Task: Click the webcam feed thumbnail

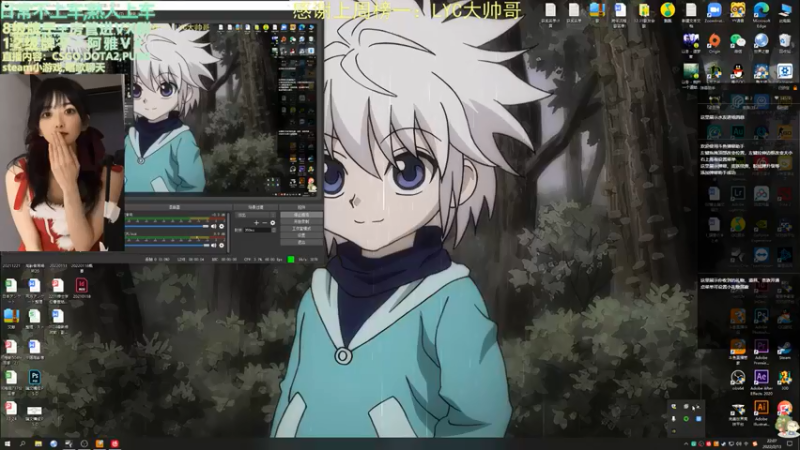Action: (x=62, y=162)
